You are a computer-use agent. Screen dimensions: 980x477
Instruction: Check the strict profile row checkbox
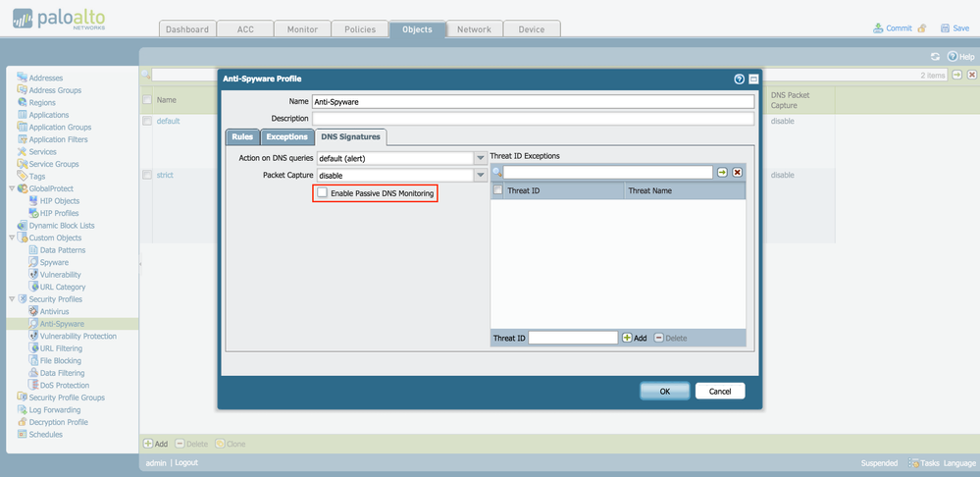[x=147, y=175]
